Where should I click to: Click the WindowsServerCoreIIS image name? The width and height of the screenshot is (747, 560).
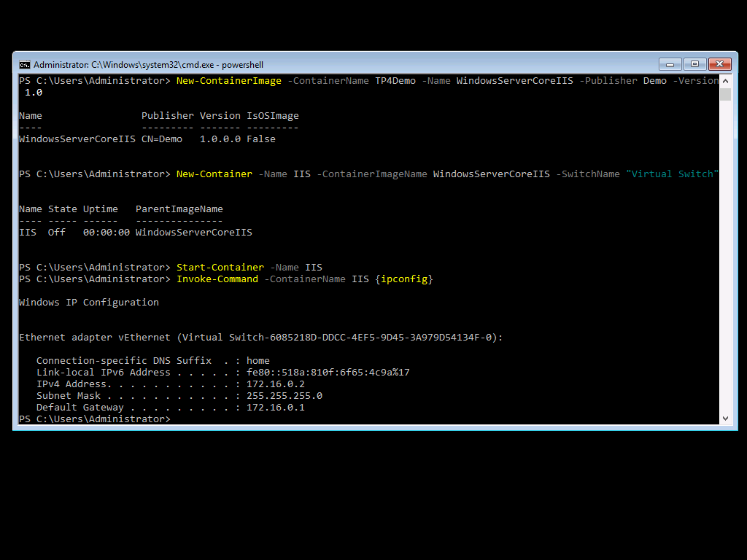pos(77,139)
